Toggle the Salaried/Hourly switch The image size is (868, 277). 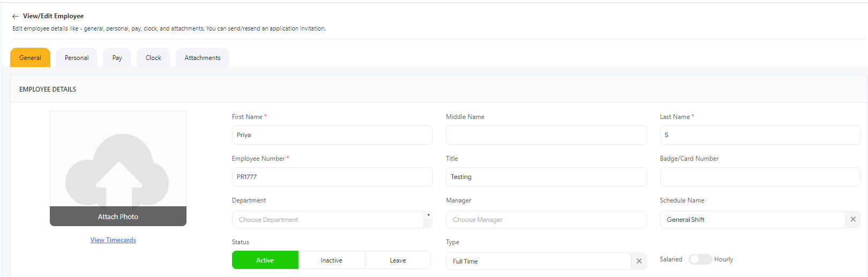(x=700, y=259)
